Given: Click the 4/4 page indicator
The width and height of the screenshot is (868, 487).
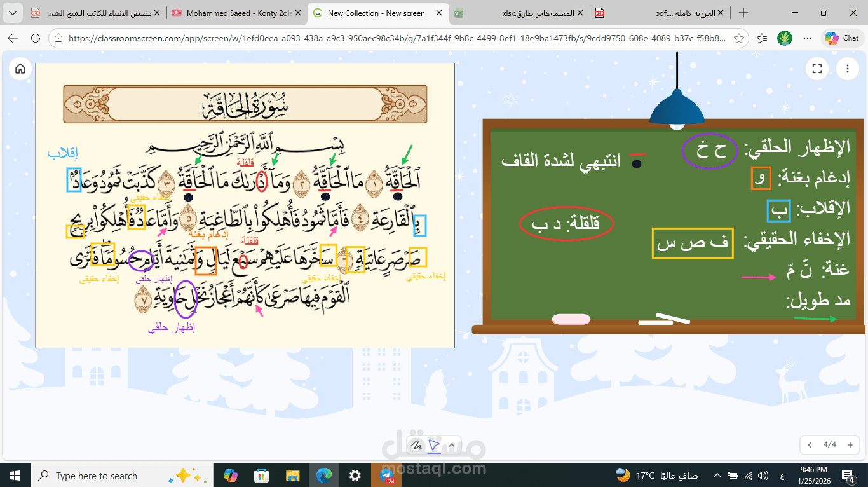Looking at the screenshot, I should [x=830, y=445].
